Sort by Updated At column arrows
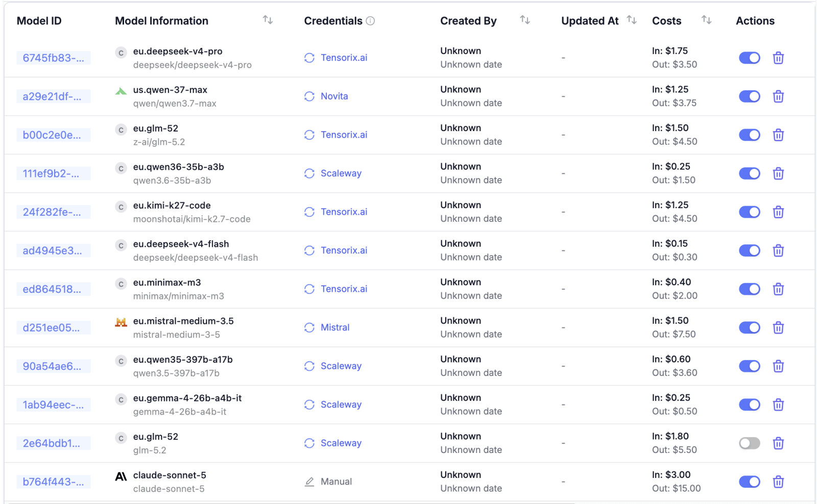 (632, 20)
